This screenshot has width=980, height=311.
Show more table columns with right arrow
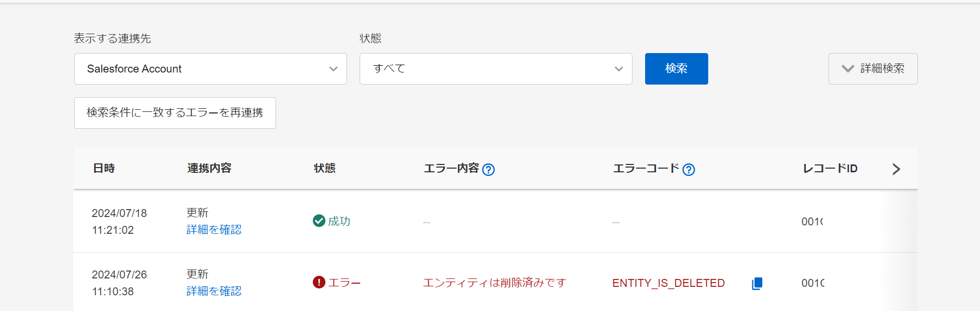(896, 169)
